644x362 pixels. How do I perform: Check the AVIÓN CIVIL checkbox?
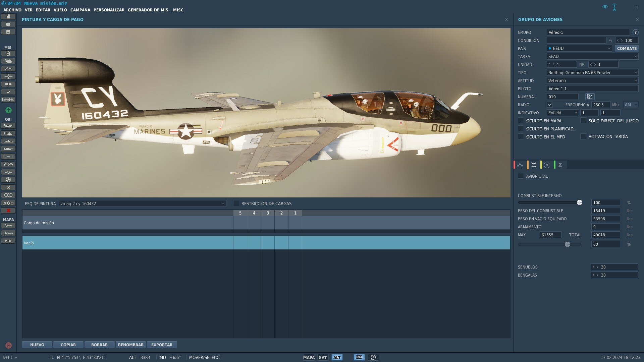point(521,176)
